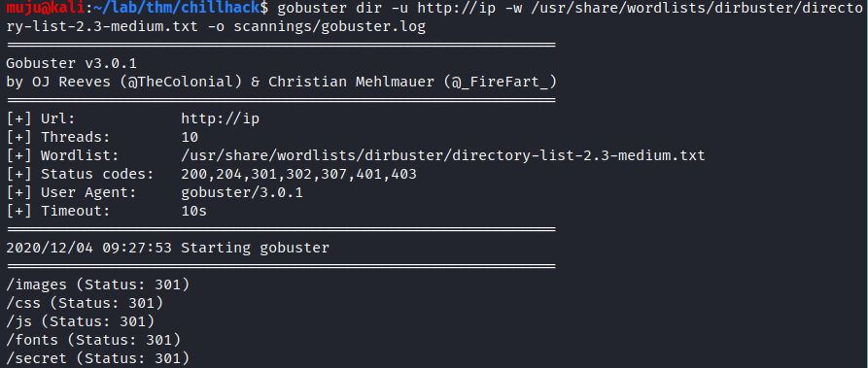The width and height of the screenshot is (868, 368).
Task: Click the Status codes list value
Action: tap(299, 175)
